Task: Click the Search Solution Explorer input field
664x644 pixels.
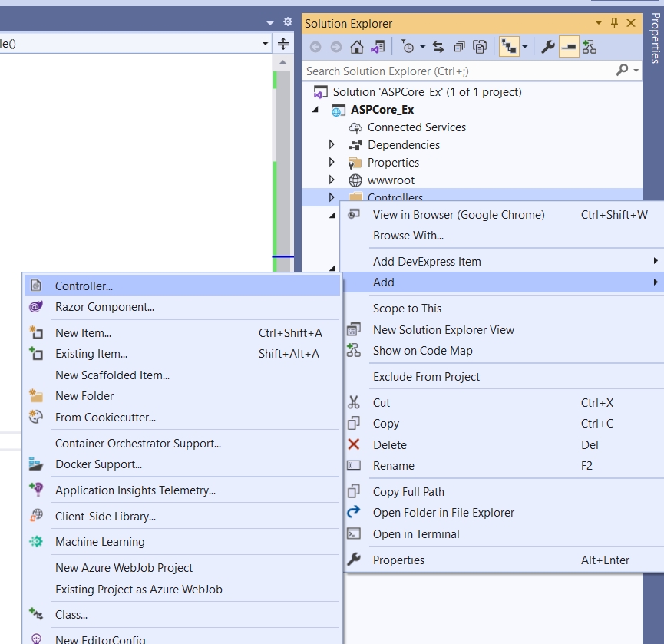Action: point(457,71)
